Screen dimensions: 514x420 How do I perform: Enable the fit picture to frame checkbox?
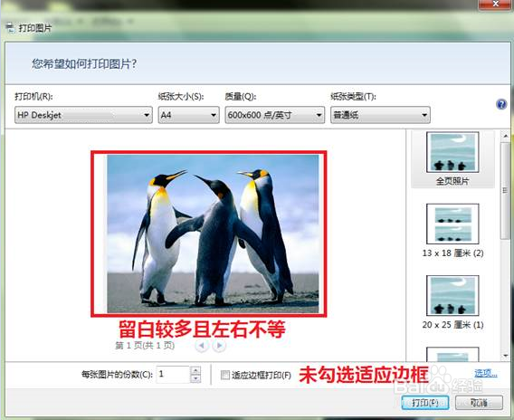click(x=224, y=375)
